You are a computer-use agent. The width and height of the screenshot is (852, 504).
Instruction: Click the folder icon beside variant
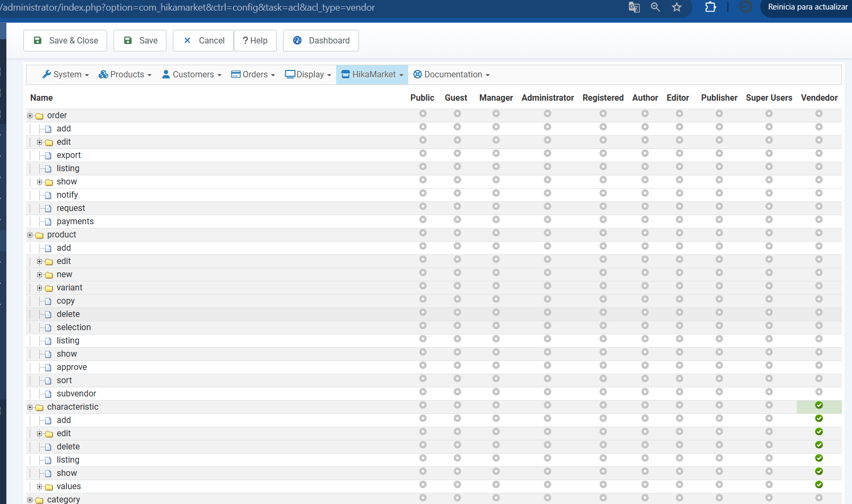[49, 288]
